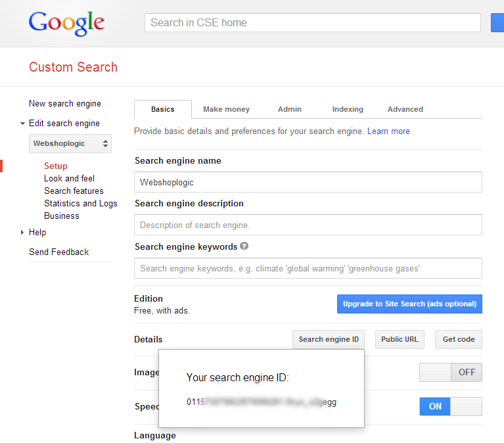
Task: Click Upgrade to Site Search button
Action: 409,304
